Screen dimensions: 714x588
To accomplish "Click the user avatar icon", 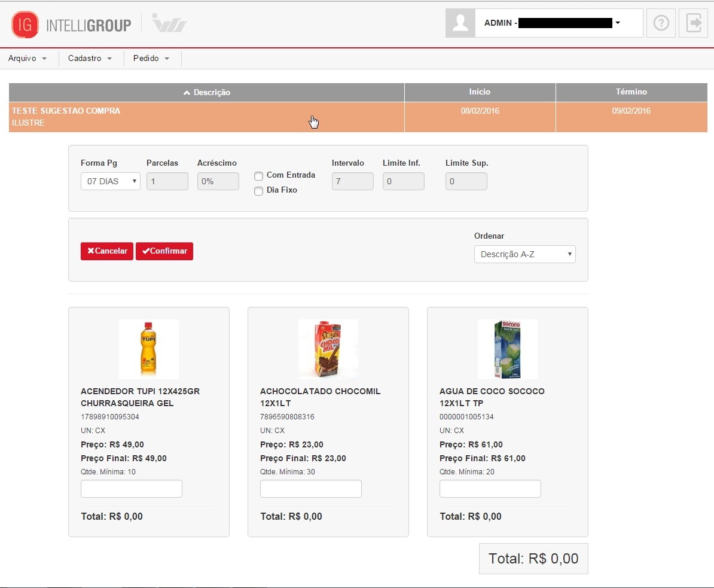I will (460, 23).
